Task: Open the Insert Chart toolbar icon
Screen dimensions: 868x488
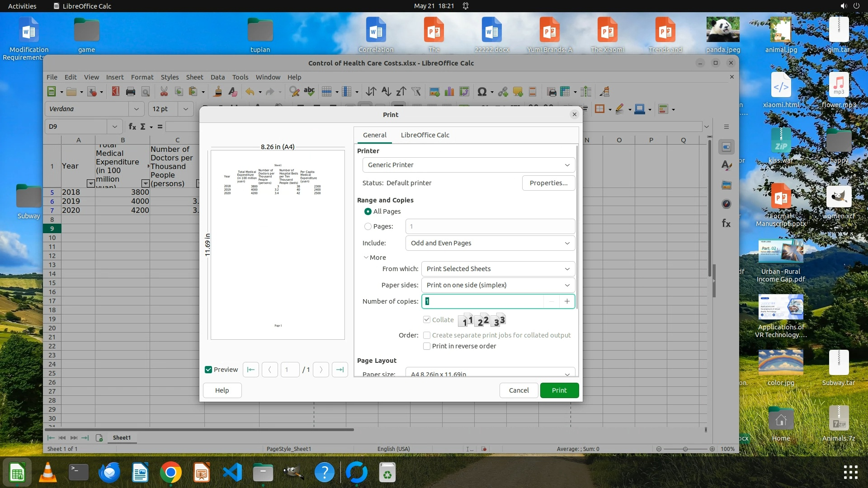Action: pos(449,92)
